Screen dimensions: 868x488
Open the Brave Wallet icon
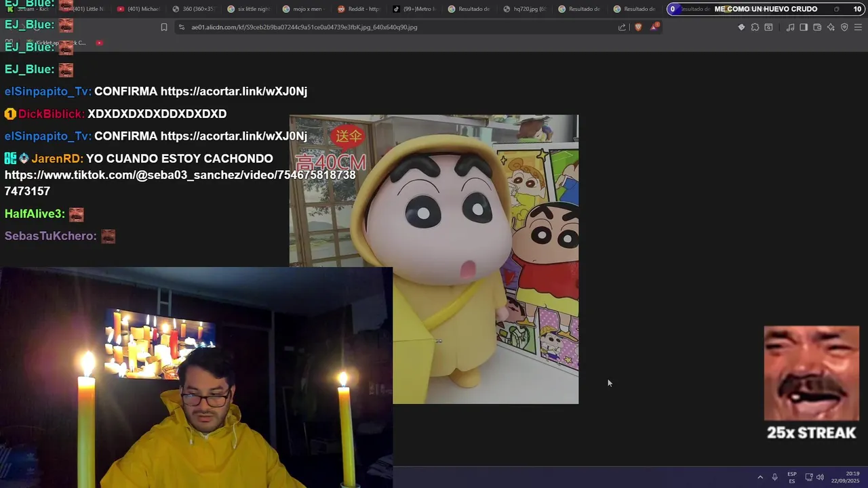point(817,27)
